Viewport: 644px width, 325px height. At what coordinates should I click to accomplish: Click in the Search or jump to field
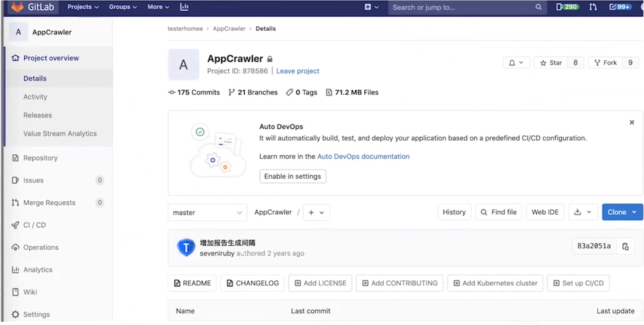pos(467,7)
